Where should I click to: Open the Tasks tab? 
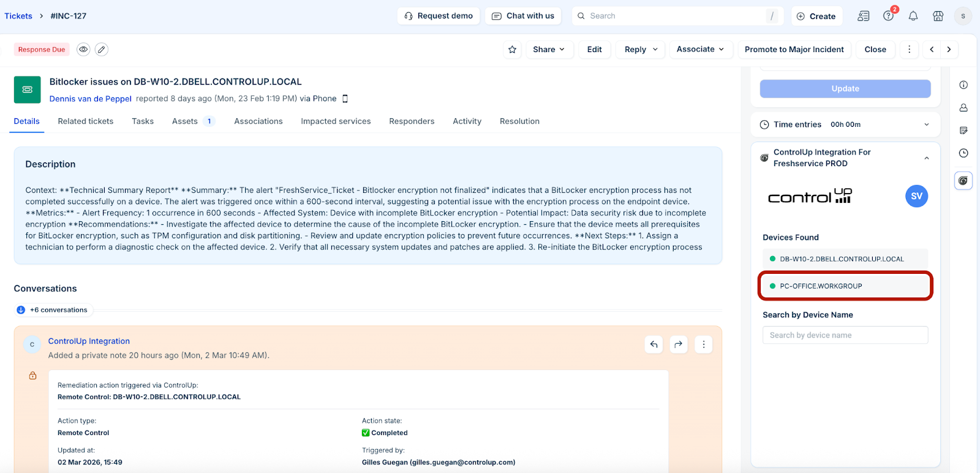click(143, 121)
